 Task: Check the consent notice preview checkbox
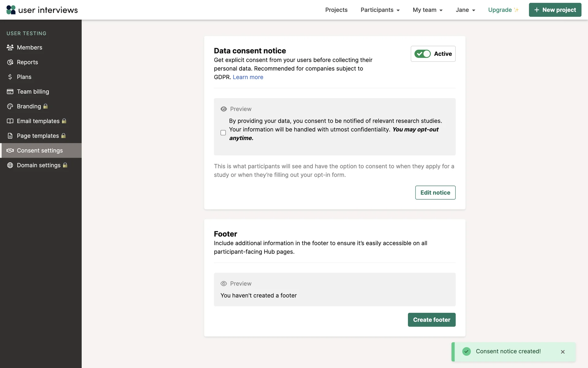[x=223, y=133]
